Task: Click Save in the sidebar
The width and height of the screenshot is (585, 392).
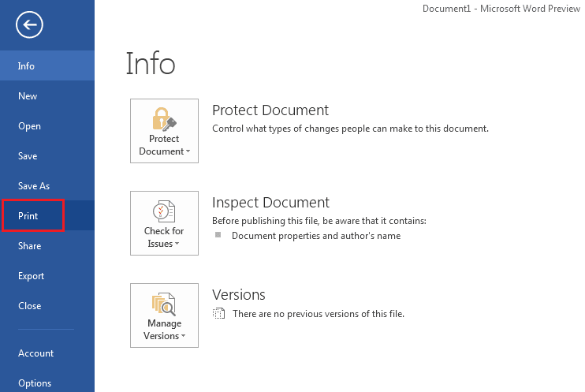Action: pyautogui.click(x=47, y=155)
